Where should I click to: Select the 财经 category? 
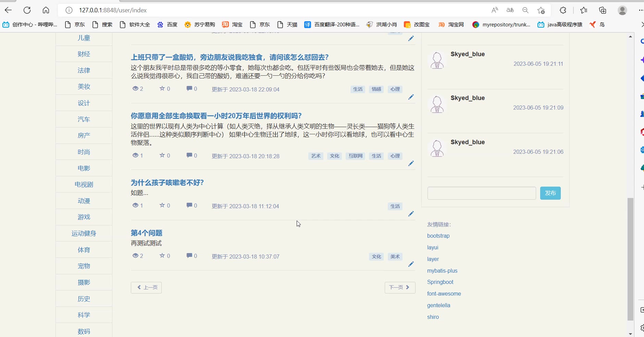pos(84,54)
